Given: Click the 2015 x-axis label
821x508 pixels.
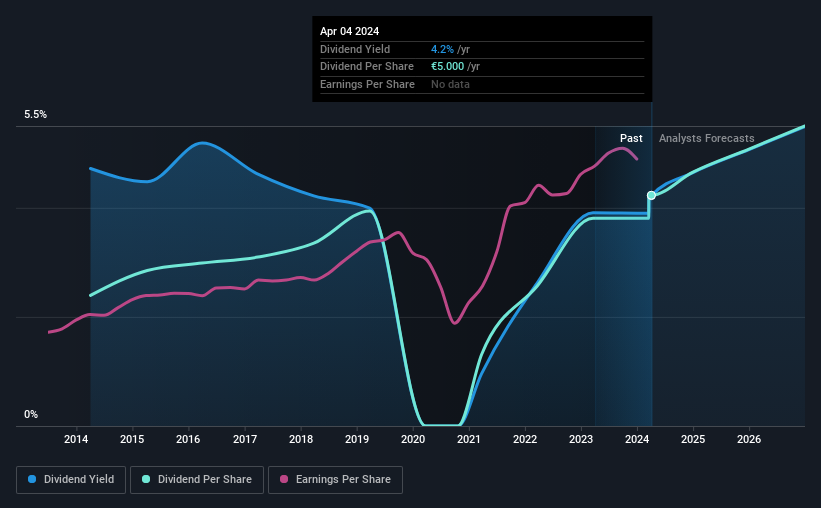Looking at the screenshot, I should pos(132,439).
